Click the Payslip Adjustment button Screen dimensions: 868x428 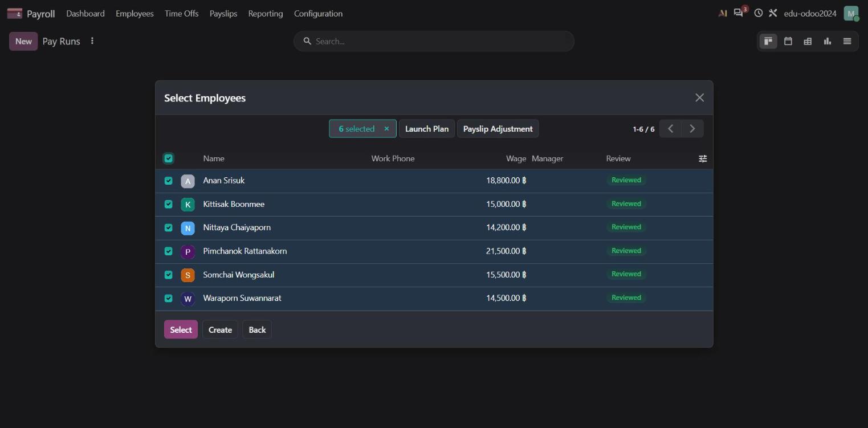tap(498, 129)
